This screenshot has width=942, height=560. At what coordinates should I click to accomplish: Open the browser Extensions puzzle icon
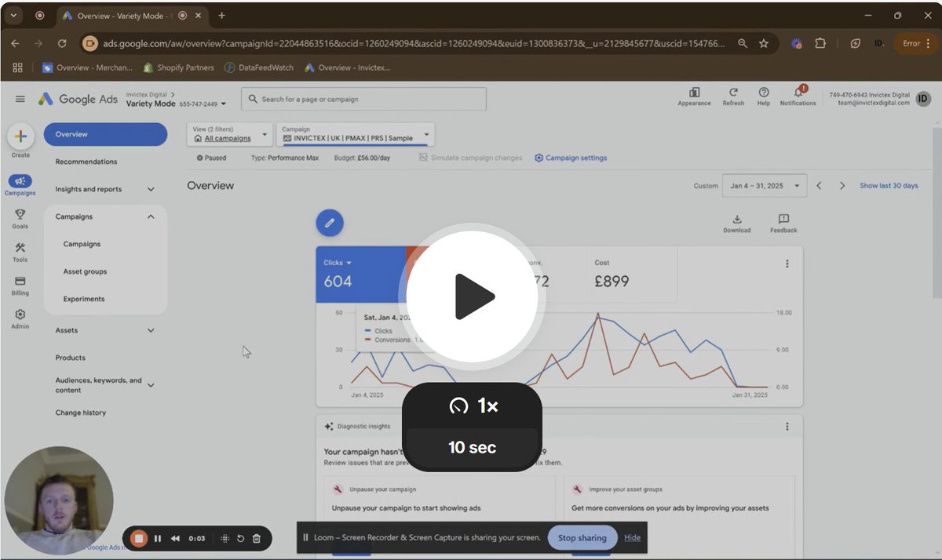(x=821, y=44)
